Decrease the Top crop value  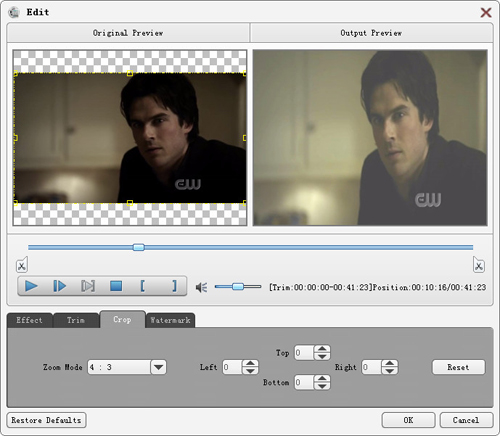tap(322, 356)
